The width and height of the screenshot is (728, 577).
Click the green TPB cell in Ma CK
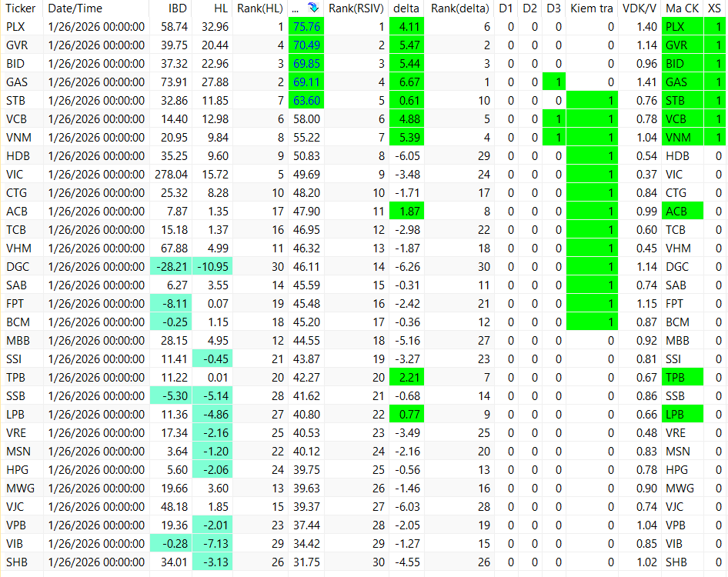[683, 378]
